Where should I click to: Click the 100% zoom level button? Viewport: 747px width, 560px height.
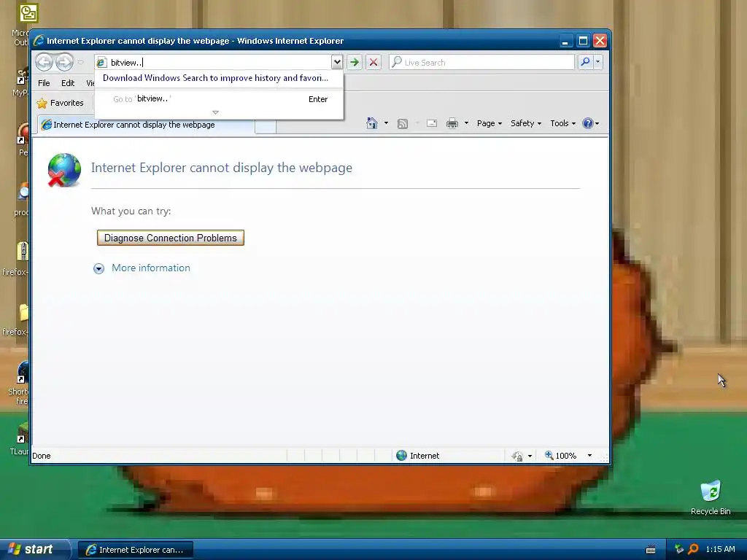click(561, 456)
